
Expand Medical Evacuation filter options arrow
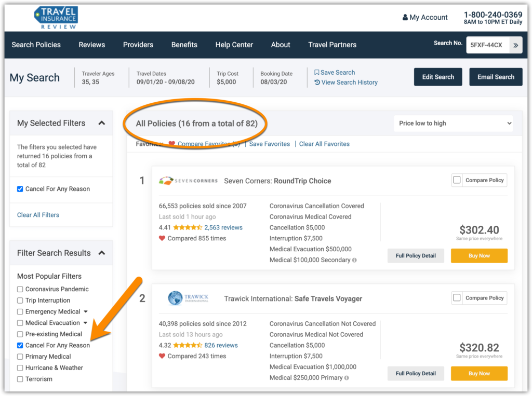pyautogui.click(x=85, y=323)
